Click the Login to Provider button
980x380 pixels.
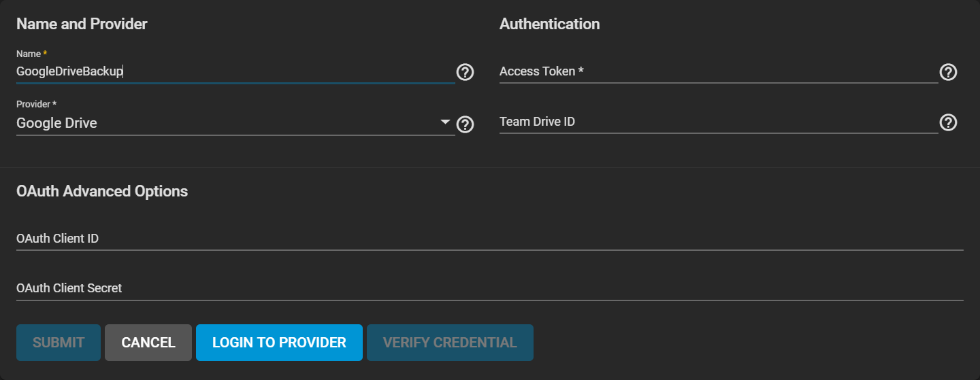pos(279,343)
